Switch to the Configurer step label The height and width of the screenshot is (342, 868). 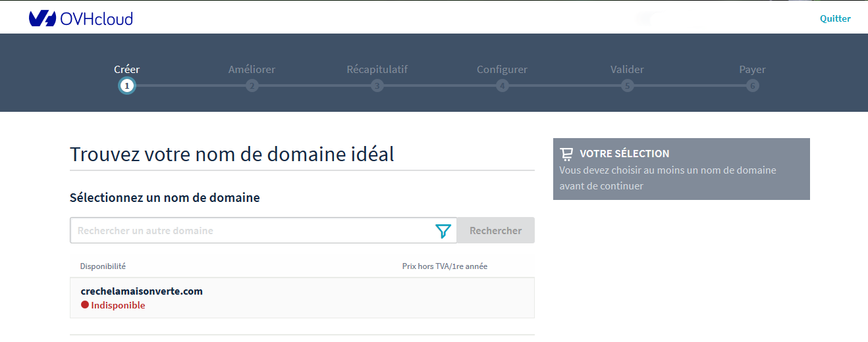502,69
